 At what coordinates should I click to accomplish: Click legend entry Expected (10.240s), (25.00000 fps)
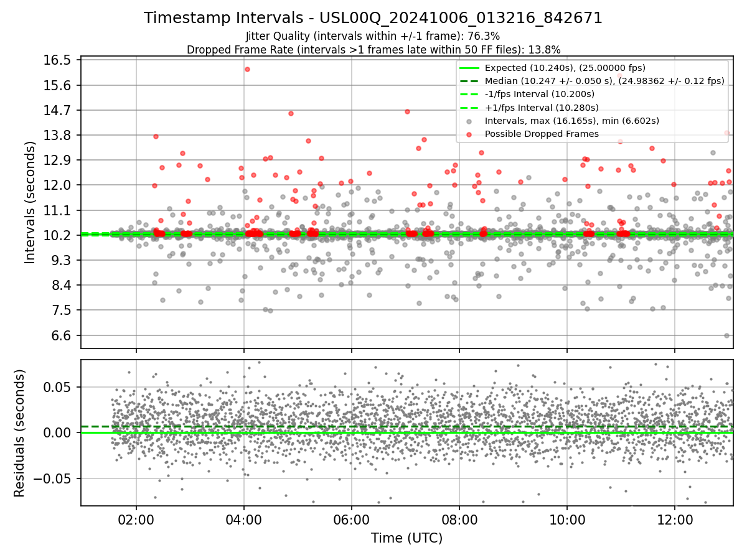565,68
